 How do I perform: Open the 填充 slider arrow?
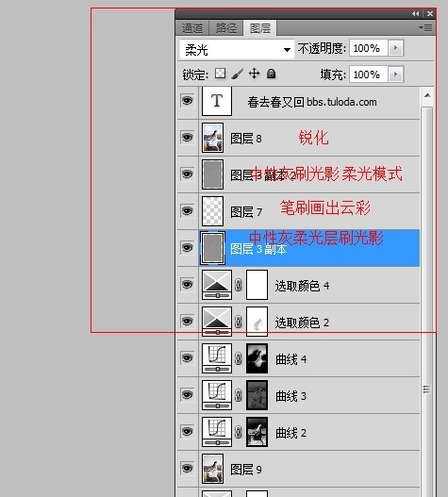coord(396,75)
